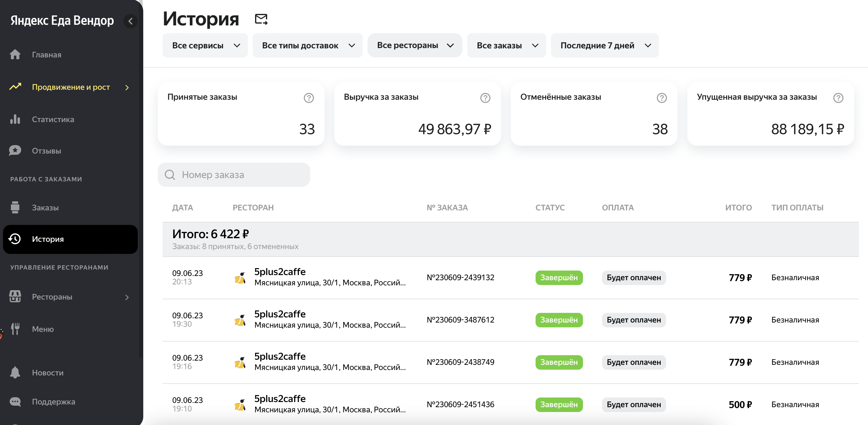Viewport: 868px width, 425px height.
Task: Sort by ДАТА column header
Action: (183, 208)
